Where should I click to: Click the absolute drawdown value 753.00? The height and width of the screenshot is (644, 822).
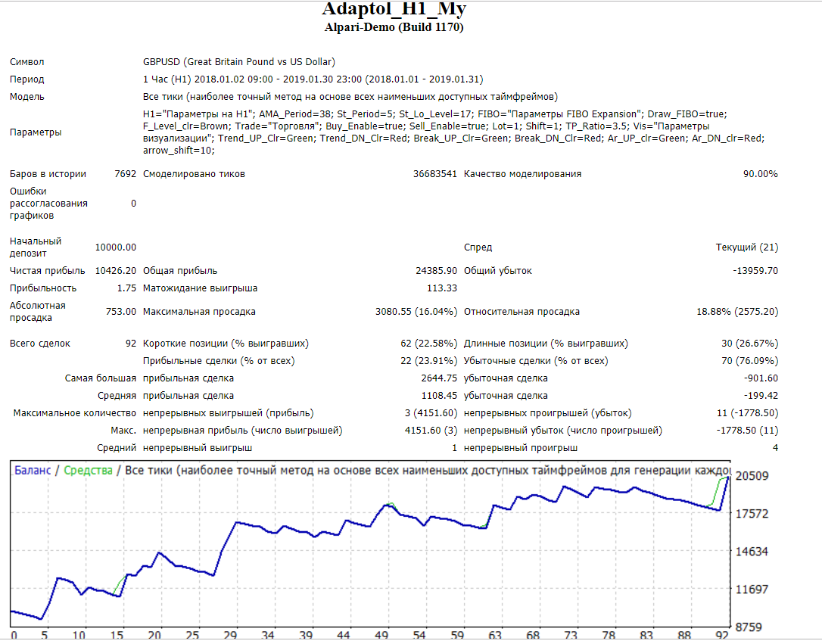[x=120, y=312]
